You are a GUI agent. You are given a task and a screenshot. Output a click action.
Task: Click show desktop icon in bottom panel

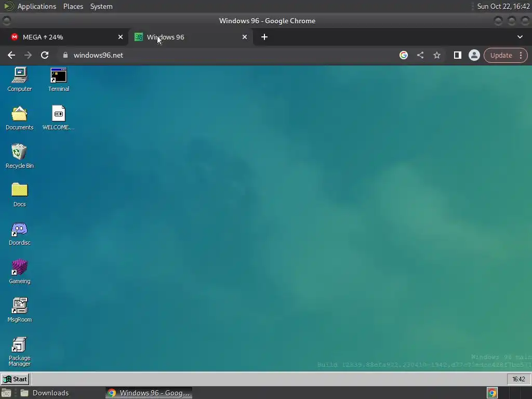coord(6,393)
